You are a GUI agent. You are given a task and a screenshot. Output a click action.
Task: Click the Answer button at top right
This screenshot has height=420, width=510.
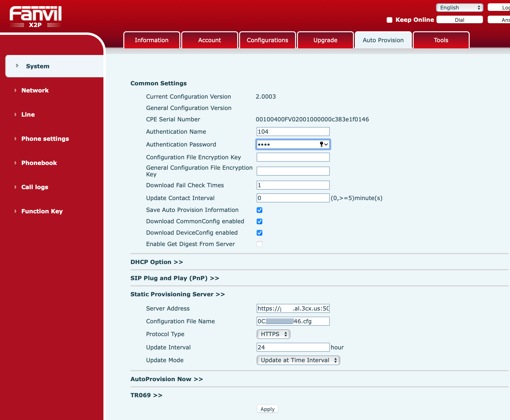pyautogui.click(x=499, y=20)
